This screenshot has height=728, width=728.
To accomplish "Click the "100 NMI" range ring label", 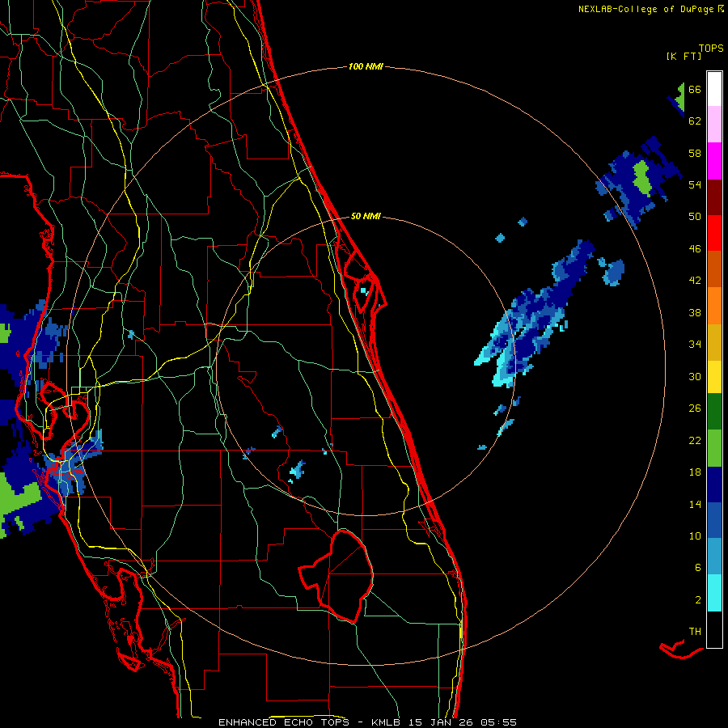I will (366, 66).
